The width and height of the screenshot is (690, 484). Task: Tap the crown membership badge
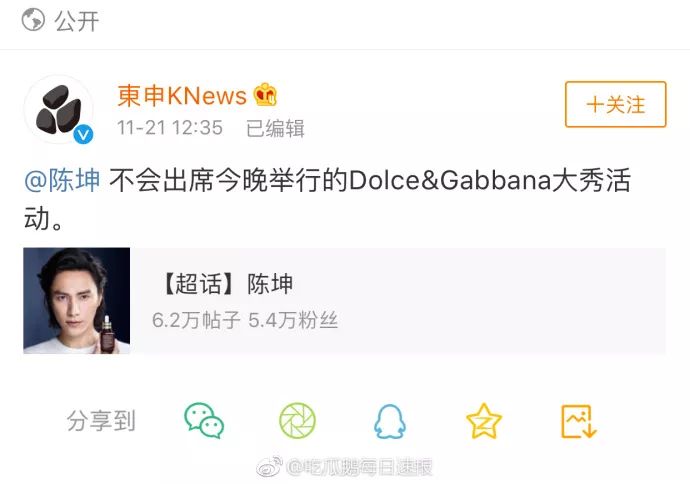[265, 95]
